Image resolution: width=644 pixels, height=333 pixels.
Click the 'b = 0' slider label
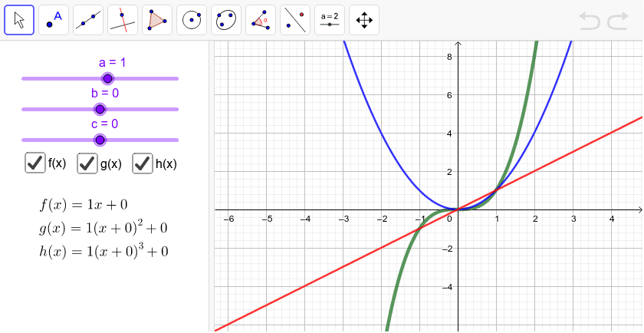pyautogui.click(x=105, y=94)
